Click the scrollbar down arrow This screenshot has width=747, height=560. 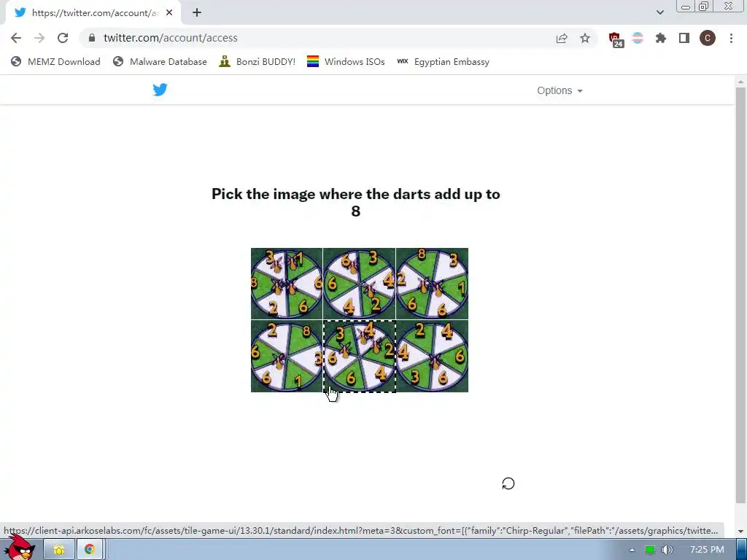click(740, 532)
